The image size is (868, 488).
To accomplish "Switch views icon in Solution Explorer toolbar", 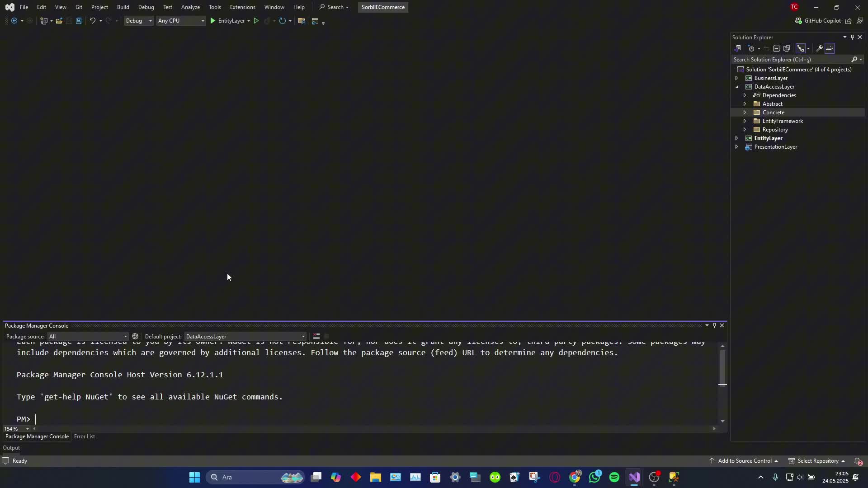I will click(738, 48).
